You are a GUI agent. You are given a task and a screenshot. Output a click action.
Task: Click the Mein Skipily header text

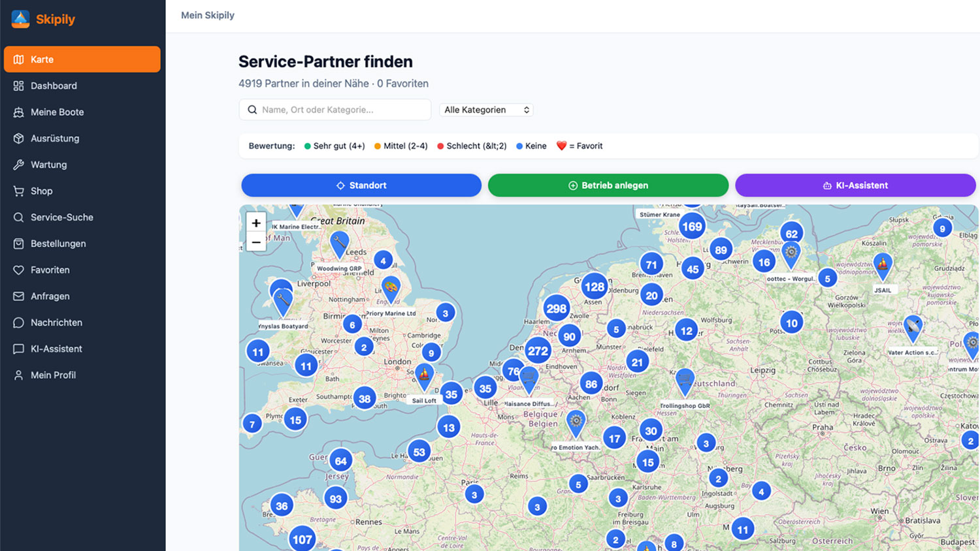pos(208,15)
